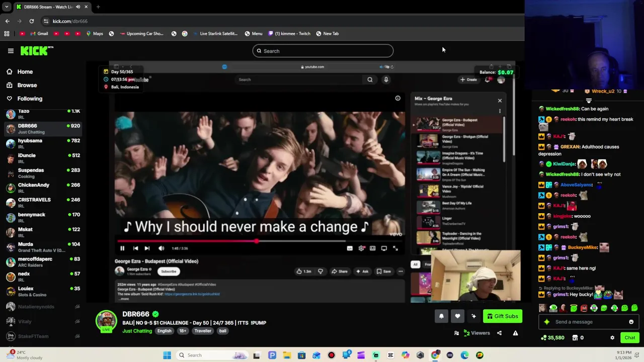Open the share stream icon
Image resolution: width=644 pixels, height=362 pixels.
click(499, 333)
